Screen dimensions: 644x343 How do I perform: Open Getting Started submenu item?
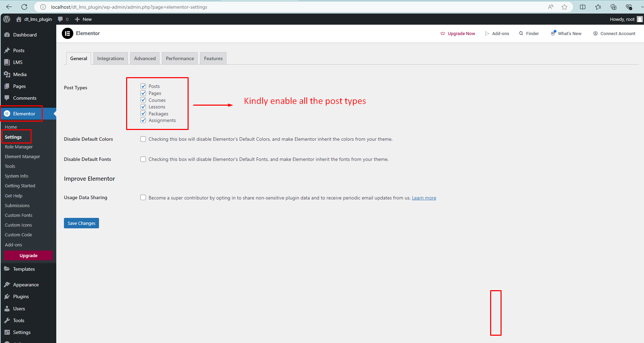pyautogui.click(x=20, y=186)
